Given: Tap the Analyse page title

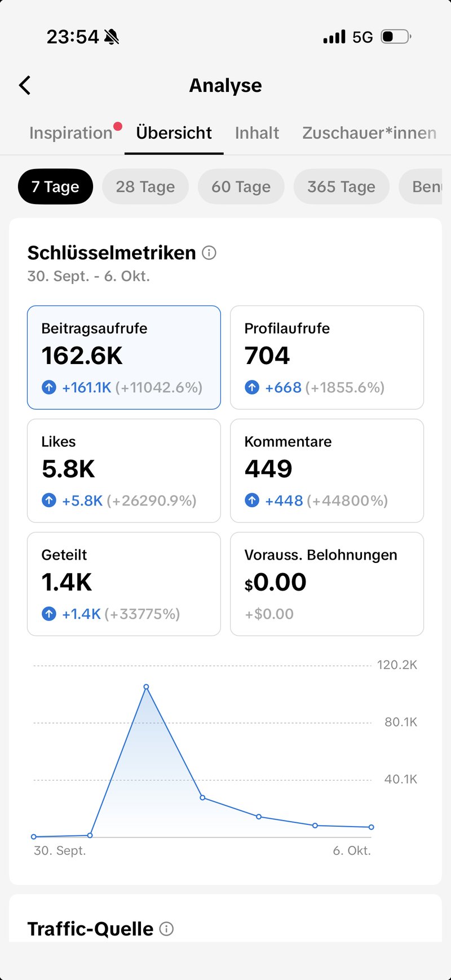Looking at the screenshot, I should coord(225,86).
